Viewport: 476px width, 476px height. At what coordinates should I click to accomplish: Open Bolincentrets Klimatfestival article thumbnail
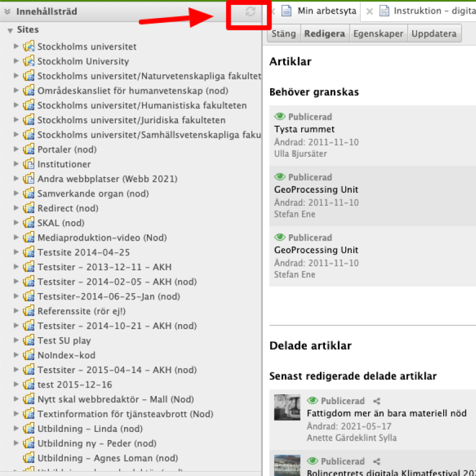point(287,465)
